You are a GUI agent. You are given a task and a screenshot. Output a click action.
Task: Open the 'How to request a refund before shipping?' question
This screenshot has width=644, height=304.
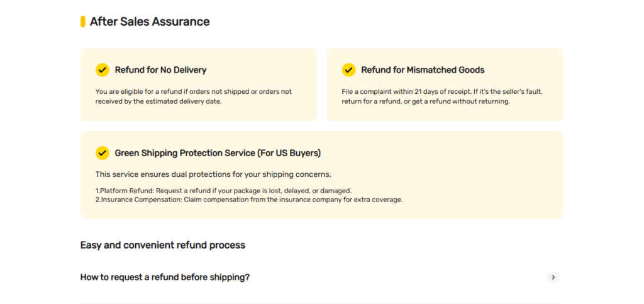[165, 278]
